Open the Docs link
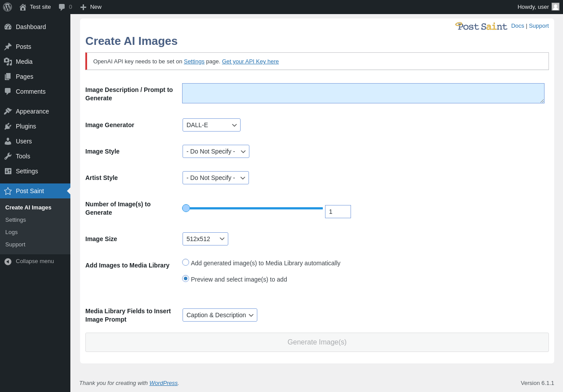The width and height of the screenshot is (563, 392). 518,26
